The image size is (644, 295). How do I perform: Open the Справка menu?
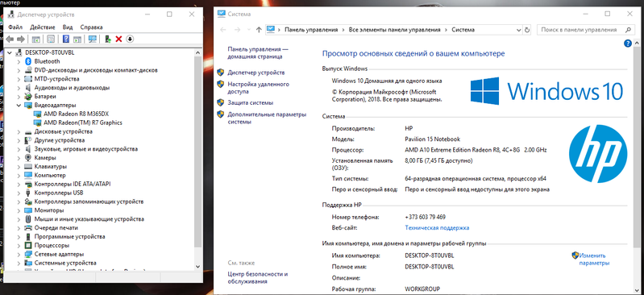point(91,27)
